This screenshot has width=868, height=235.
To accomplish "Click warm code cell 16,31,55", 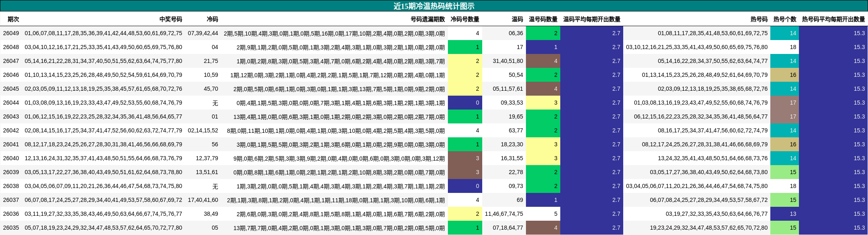I will [x=512, y=158].
